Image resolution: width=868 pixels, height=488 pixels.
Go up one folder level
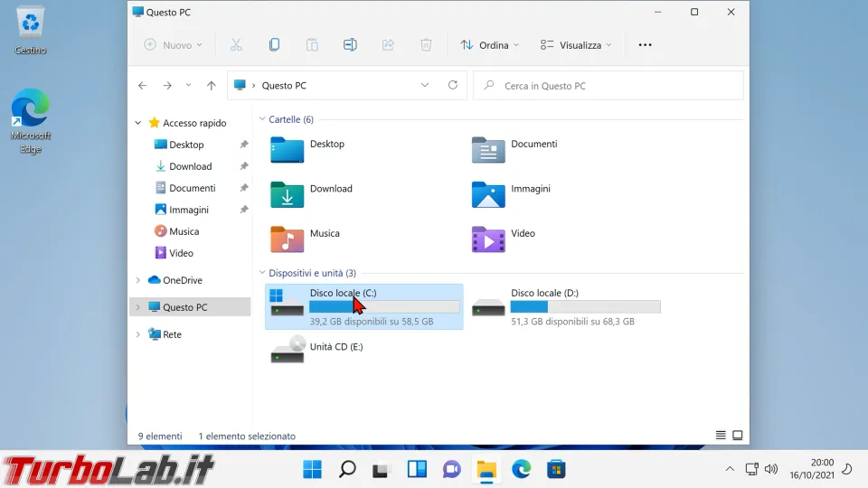(212, 86)
